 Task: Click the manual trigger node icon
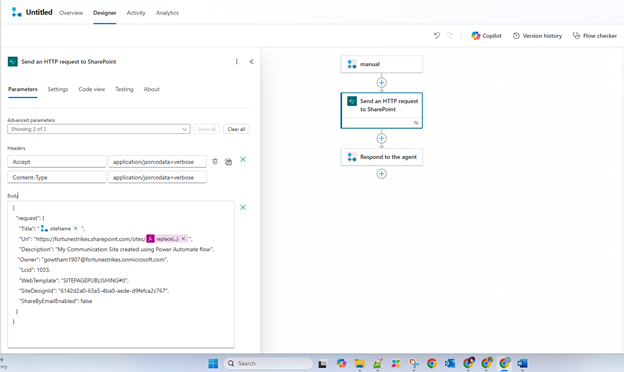pos(352,64)
